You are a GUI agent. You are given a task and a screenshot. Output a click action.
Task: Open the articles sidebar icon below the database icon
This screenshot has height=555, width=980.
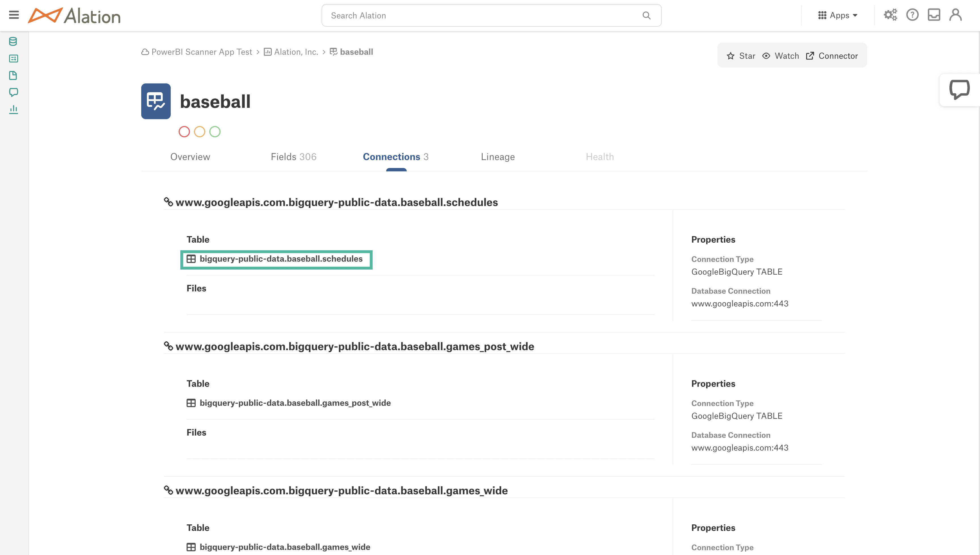[x=13, y=58]
